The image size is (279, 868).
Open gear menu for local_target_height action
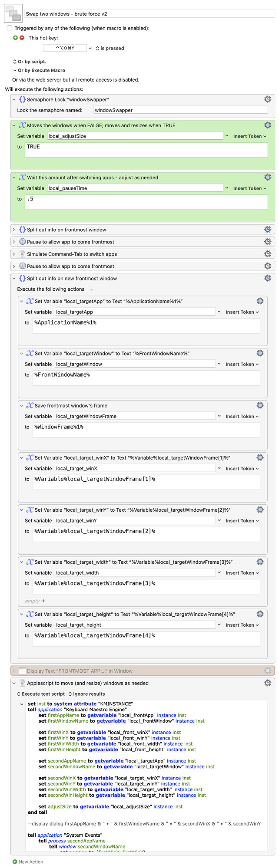(260, 614)
